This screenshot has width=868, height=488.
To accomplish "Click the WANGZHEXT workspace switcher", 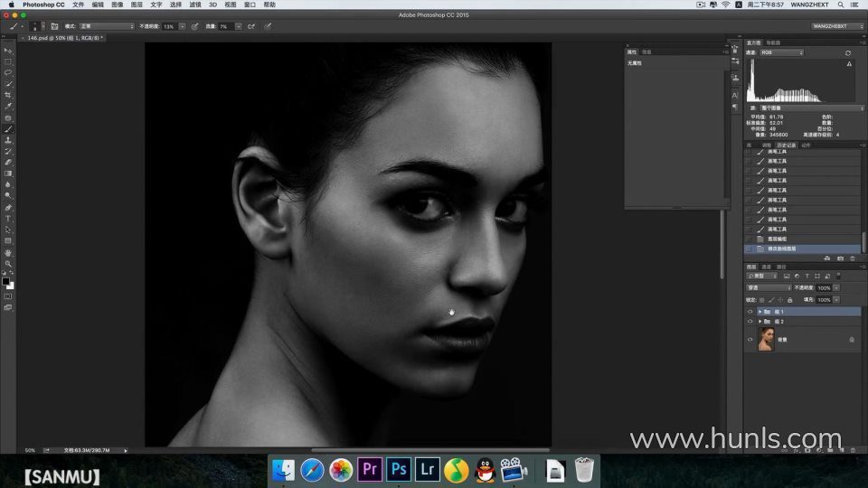I will pos(835,26).
